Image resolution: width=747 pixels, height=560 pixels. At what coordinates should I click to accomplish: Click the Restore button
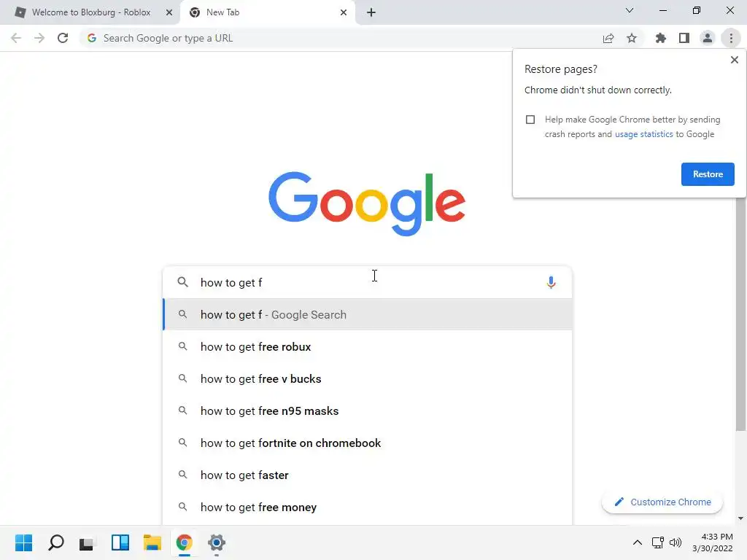(x=708, y=174)
